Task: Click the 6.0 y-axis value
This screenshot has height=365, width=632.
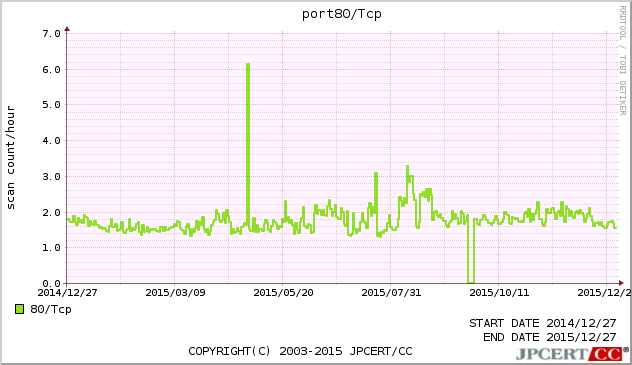Action: point(52,69)
